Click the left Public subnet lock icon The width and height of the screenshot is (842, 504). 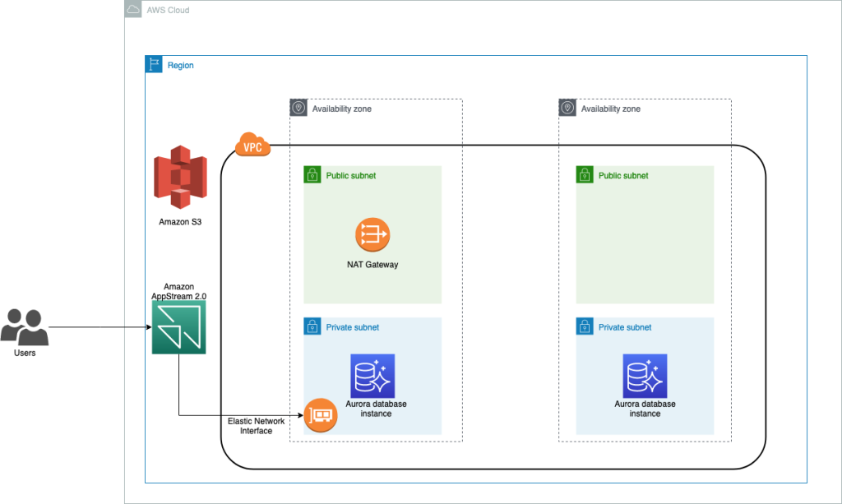tap(313, 174)
